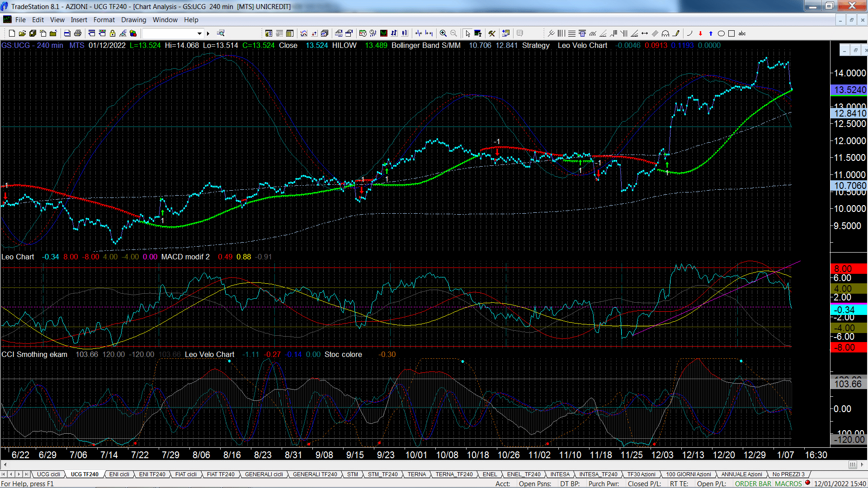This screenshot has width=868, height=488.
Task: Click the last-tab navigation arrow
Action: point(26,474)
